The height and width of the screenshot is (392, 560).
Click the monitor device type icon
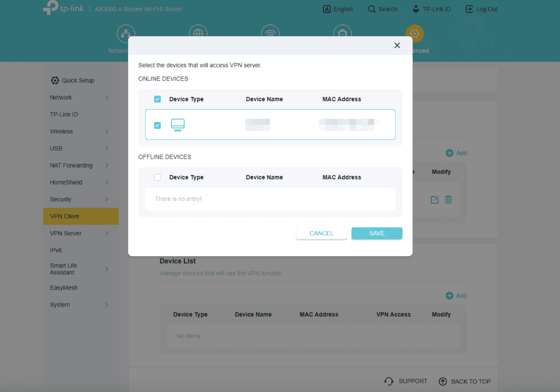pos(178,125)
